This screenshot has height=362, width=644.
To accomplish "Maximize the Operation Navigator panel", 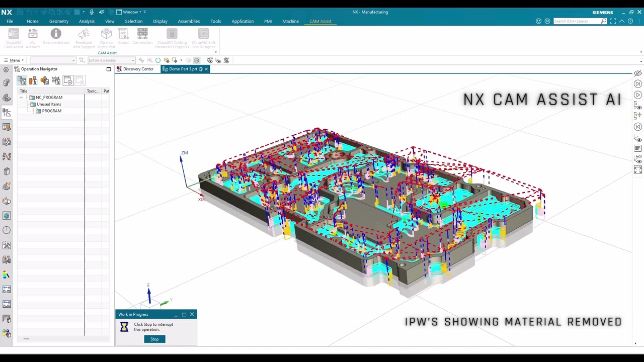I will [x=108, y=69].
